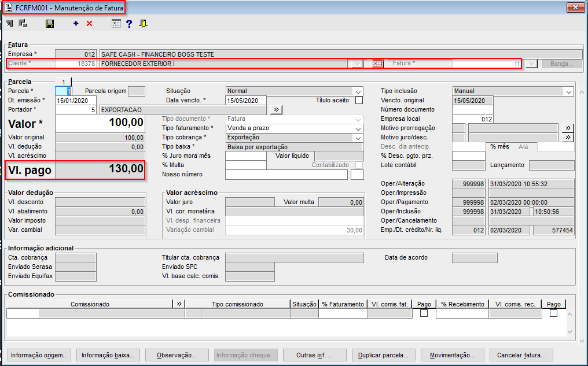Image resolution: width=588 pixels, height=366 pixels.
Task: Click the Outras inf. ... button
Action: (x=314, y=355)
